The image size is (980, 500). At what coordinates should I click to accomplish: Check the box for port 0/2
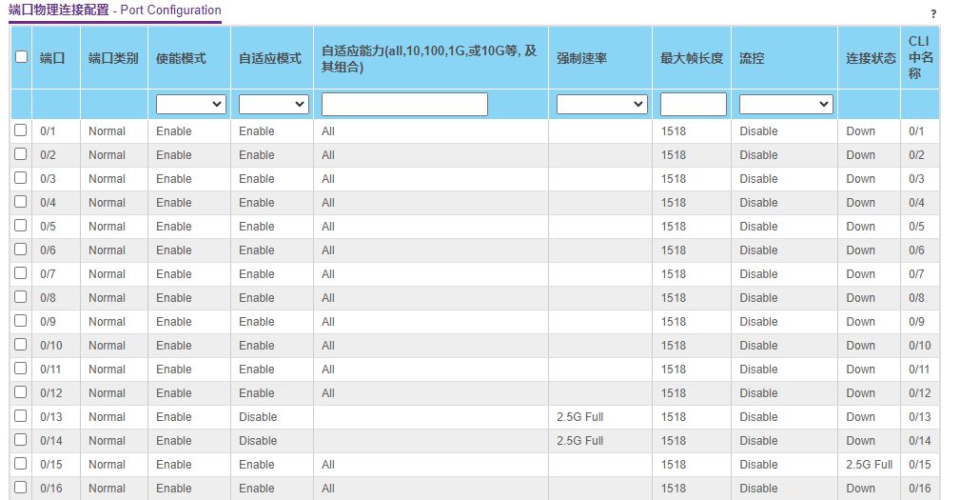(21, 154)
